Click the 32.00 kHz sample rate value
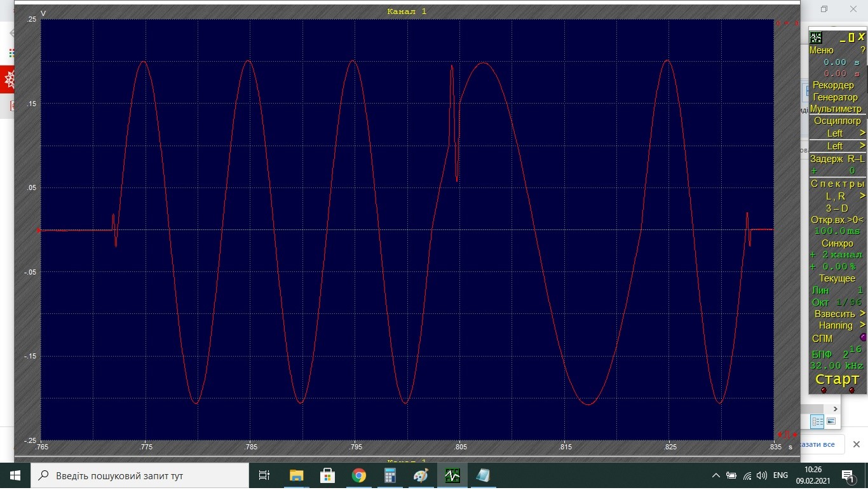Screen dimensions: 868x490 coord(837,366)
